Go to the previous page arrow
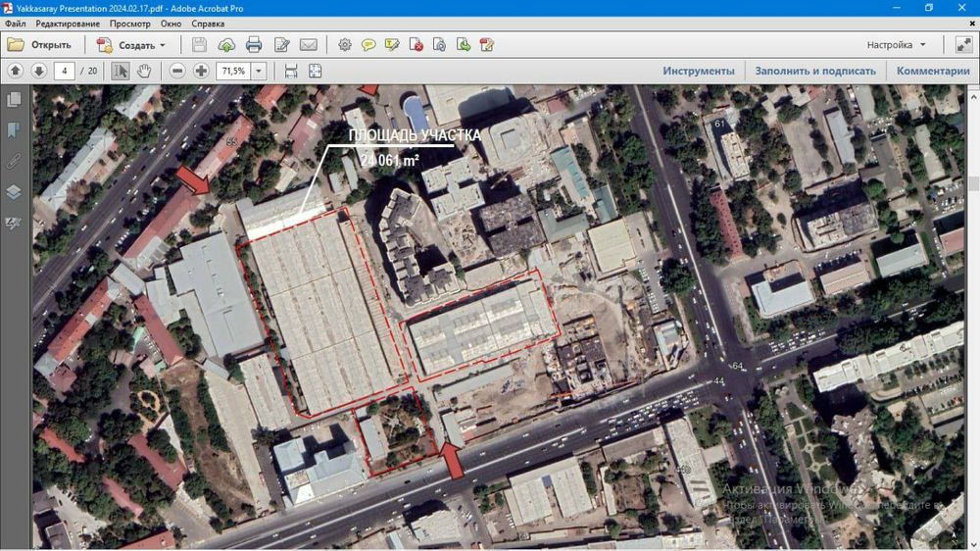 tap(15, 71)
